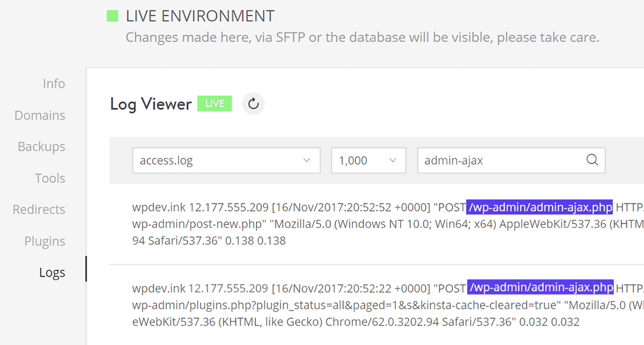
Task: Click the Log Viewer heading
Action: click(150, 103)
